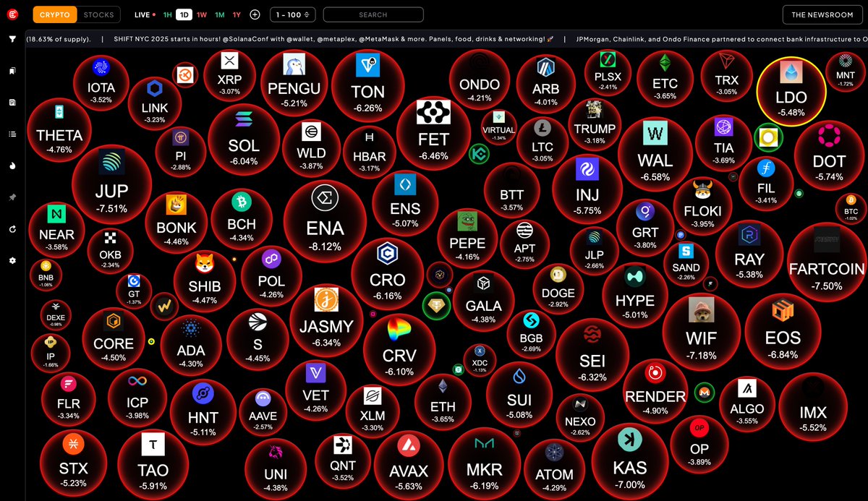The image size is (868, 501).
Task: Select the pin icon in left sidebar
Action: pos(12,197)
